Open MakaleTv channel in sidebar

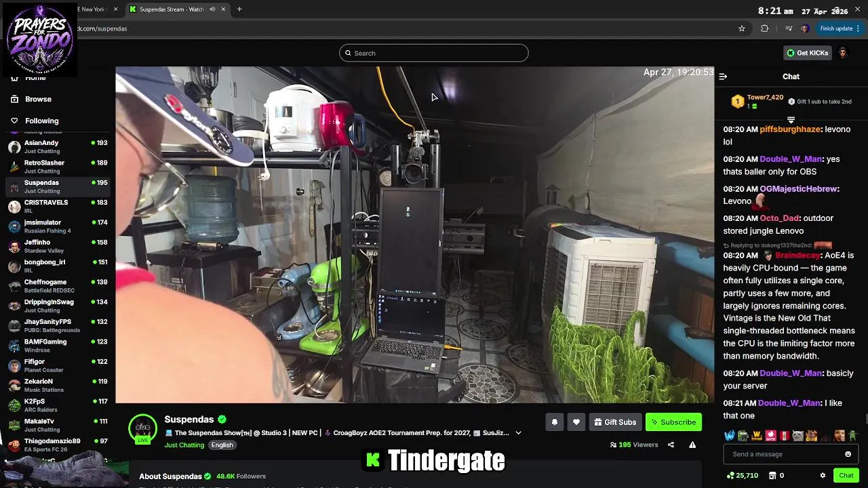coord(58,425)
